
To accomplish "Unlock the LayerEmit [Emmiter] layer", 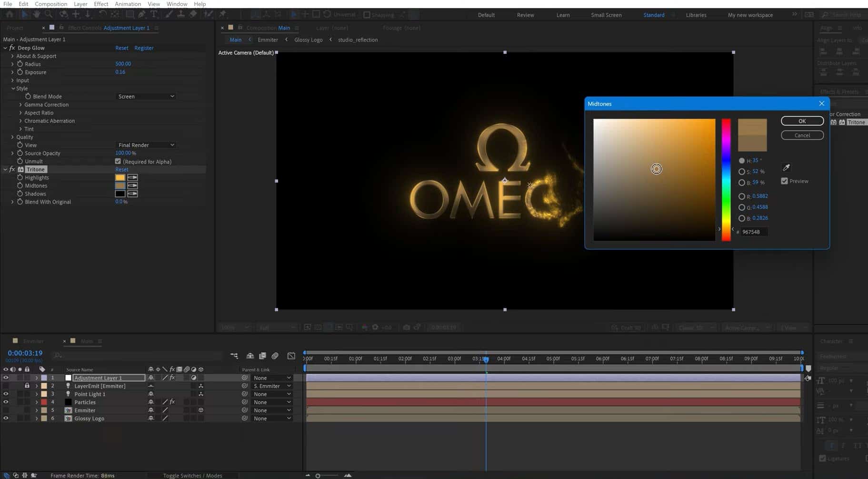I will pos(27,386).
